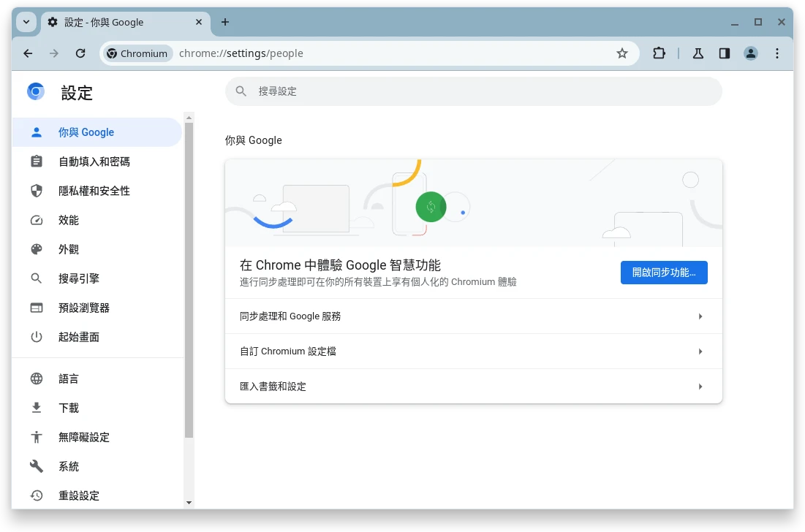Toggle the side panel icon
Screen dimensions: 805x532
[x=725, y=53]
